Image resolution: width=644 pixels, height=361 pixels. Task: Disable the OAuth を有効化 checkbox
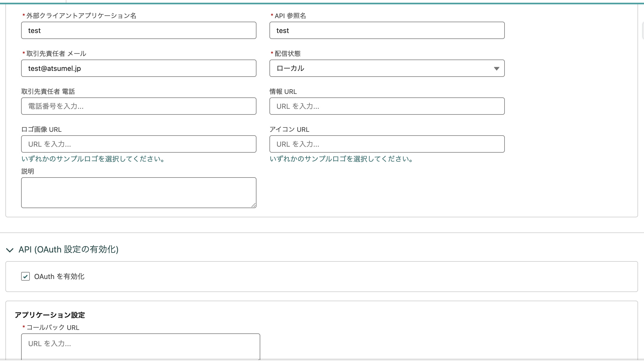(x=25, y=277)
